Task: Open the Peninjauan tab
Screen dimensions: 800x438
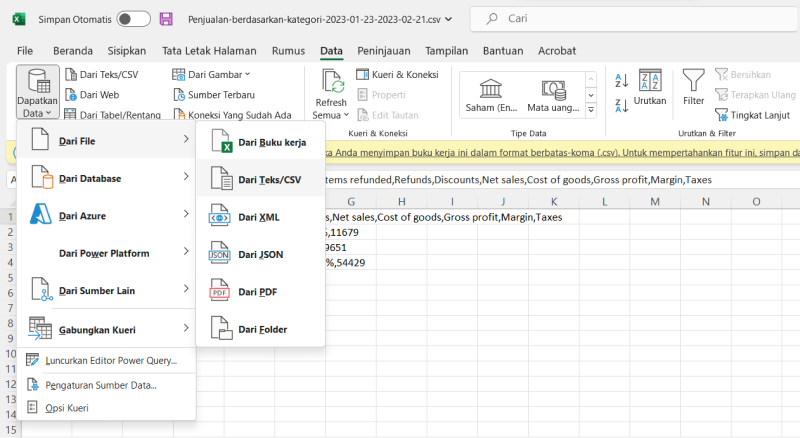Action: point(384,51)
